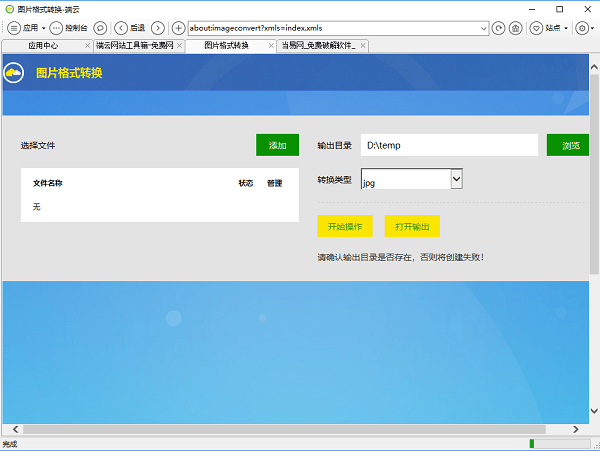Switch to the 当易网 tab
The height and width of the screenshot is (451, 600).
pos(317,46)
